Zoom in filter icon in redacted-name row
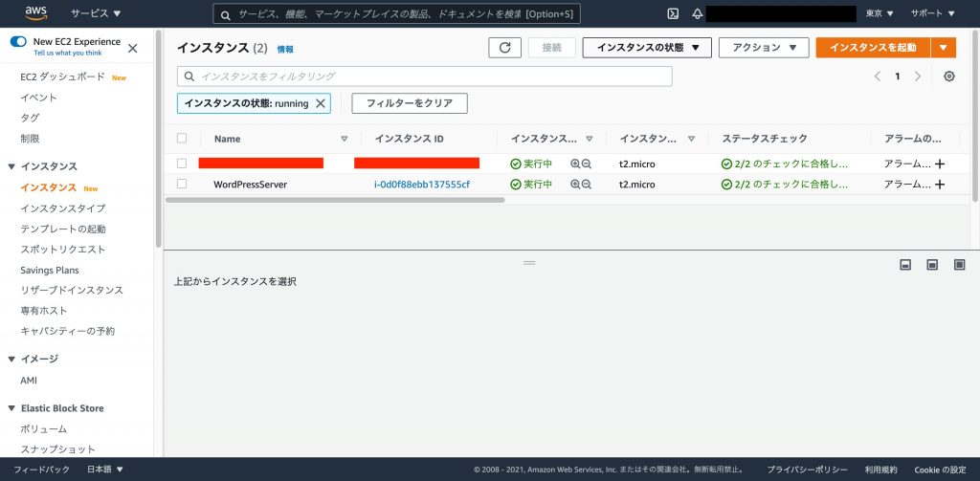 pyautogui.click(x=575, y=164)
